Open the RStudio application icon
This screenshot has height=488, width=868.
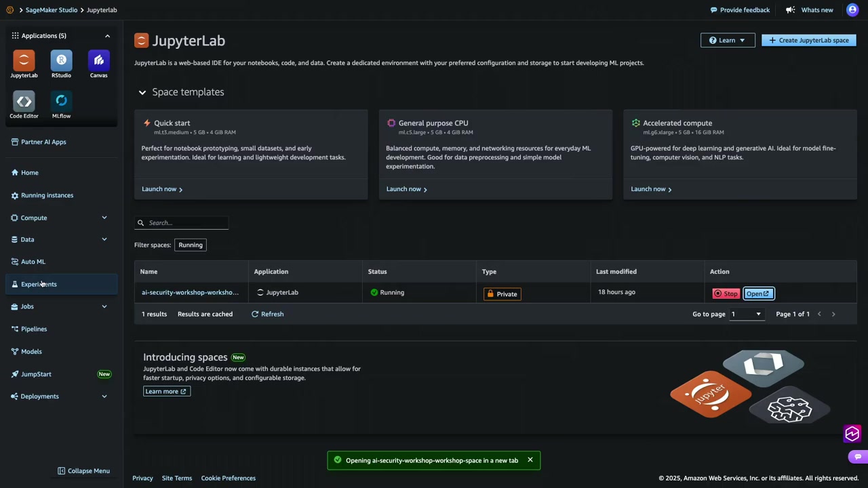coord(61,62)
